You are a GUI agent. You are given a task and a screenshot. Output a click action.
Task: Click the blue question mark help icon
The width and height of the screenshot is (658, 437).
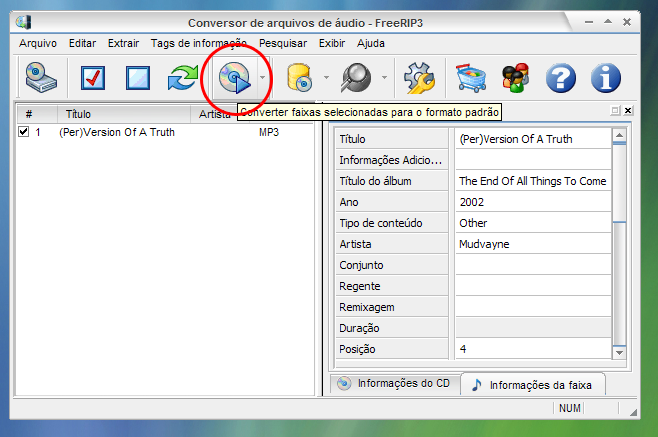pyautogui.click(x=561, y=78)
